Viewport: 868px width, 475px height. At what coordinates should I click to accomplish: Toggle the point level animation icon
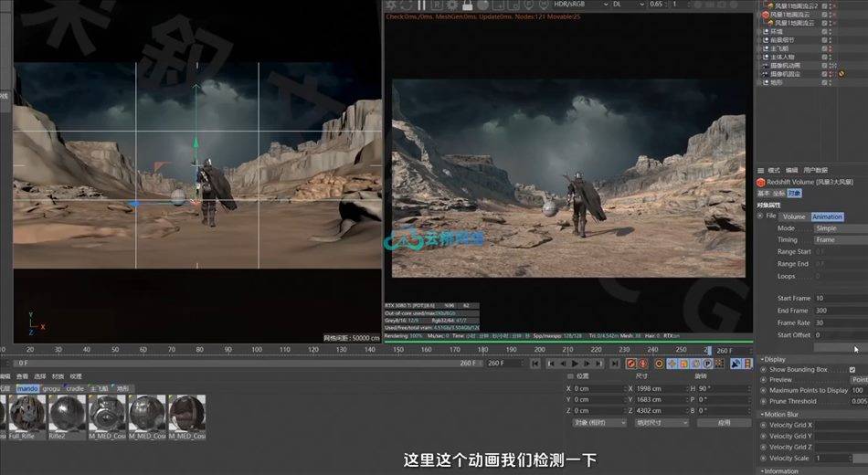(x=719, y=364)
